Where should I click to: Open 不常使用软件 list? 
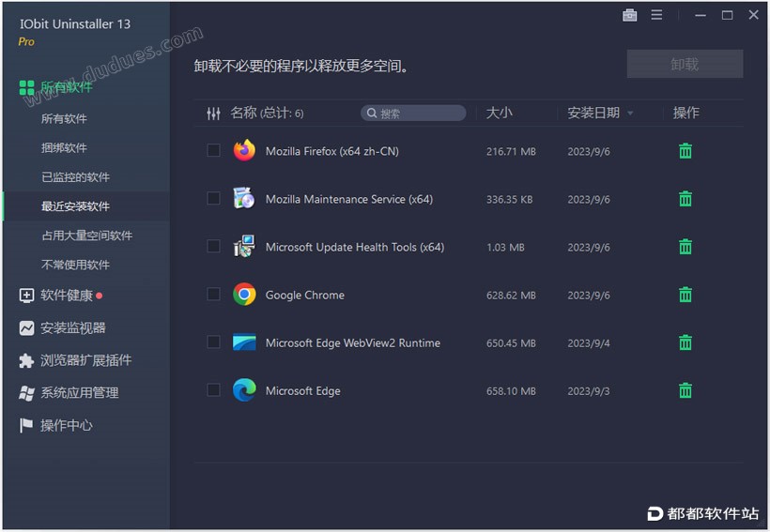click(75, 265)
